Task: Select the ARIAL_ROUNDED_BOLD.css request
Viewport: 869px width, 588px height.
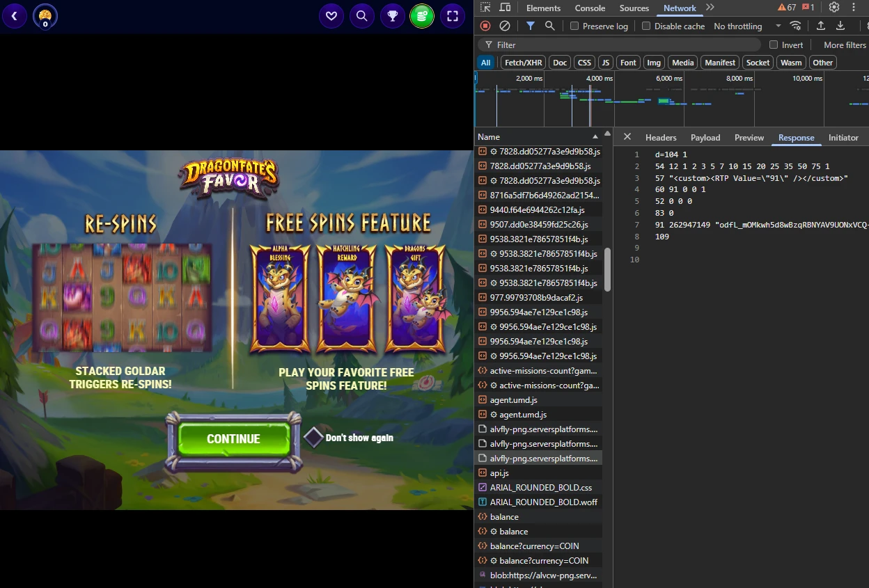Action: [x=538, y=487]
